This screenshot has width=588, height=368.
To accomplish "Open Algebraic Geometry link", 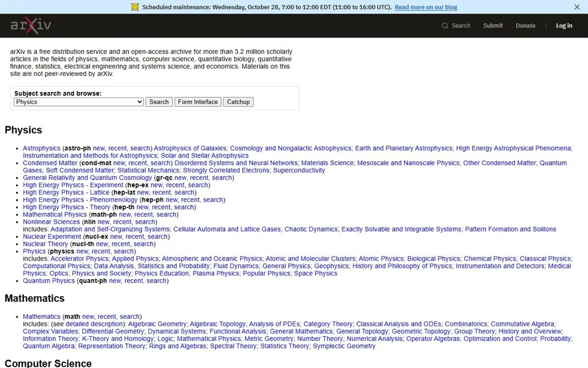I will [x=157, y=324].
